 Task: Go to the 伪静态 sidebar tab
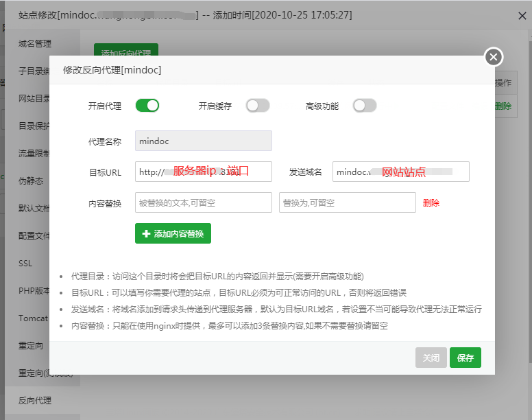pos(31,181)
